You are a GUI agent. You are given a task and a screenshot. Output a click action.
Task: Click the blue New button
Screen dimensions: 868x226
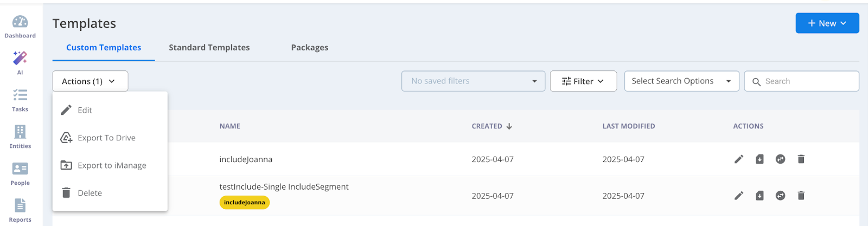[827, 23]
